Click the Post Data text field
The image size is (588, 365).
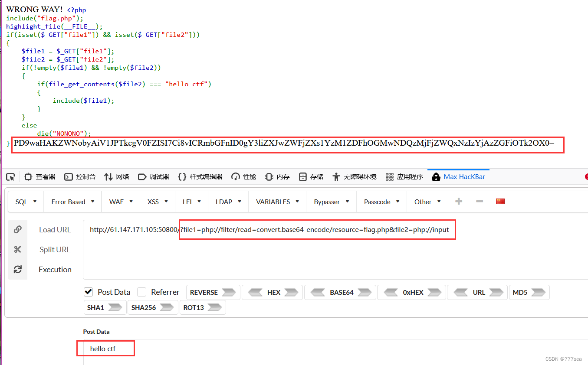(x=335, y=352)
